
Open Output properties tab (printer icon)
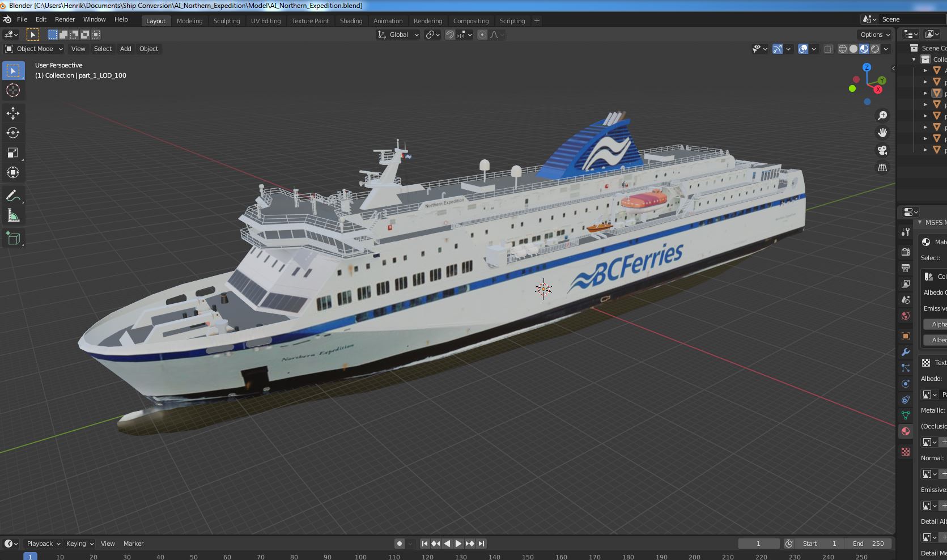906,268
